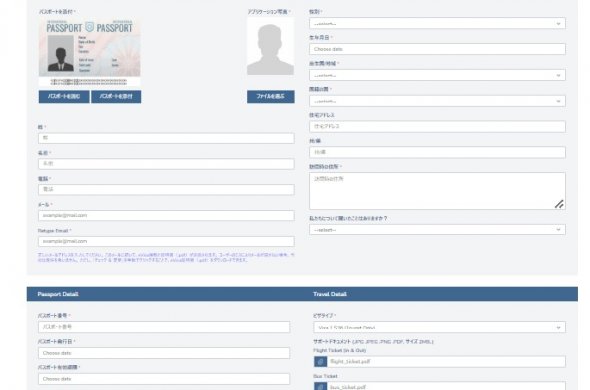Click the 'Passport Detail' section header text
Viewport: 590px width, 390px height.
58,294
